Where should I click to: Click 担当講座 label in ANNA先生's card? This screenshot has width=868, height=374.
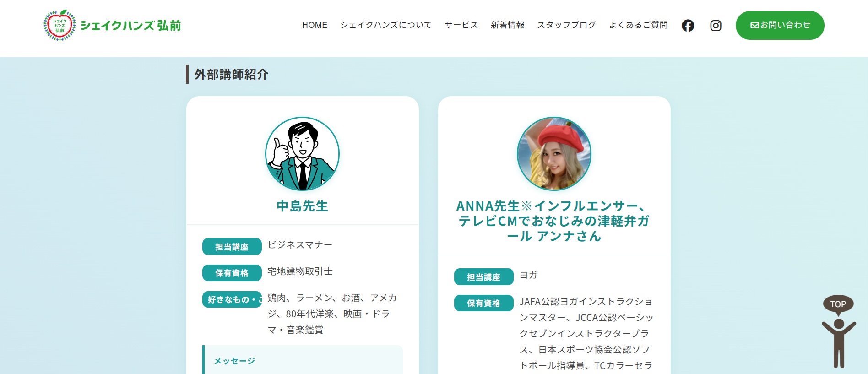click(x=484, y=277)
